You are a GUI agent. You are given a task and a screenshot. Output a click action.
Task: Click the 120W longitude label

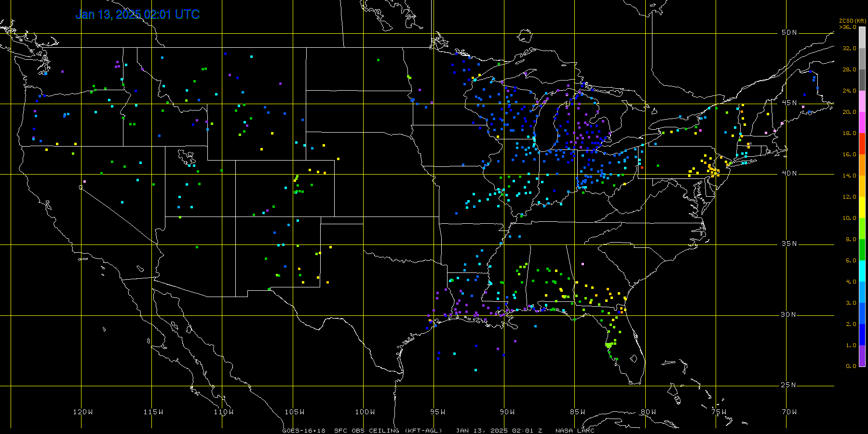[x=83, y=412]
